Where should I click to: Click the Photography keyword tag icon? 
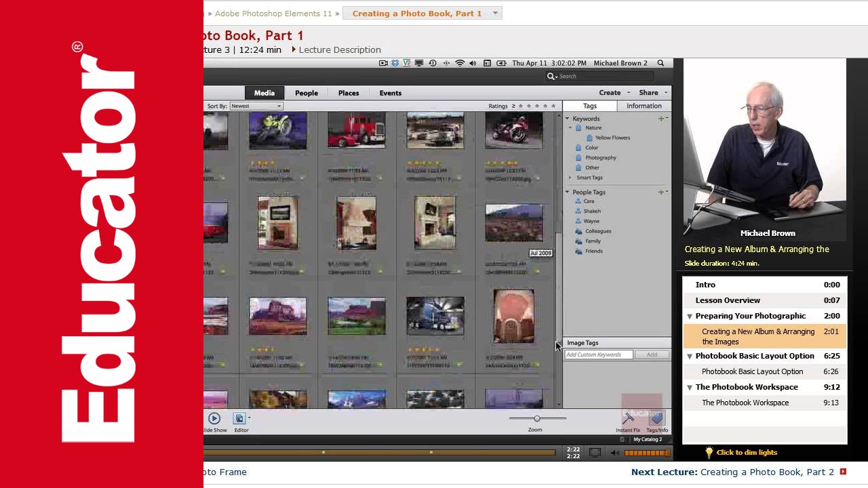578,157
